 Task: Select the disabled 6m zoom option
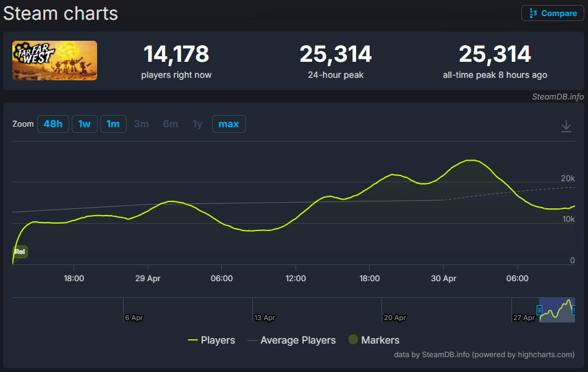point(170,124)
